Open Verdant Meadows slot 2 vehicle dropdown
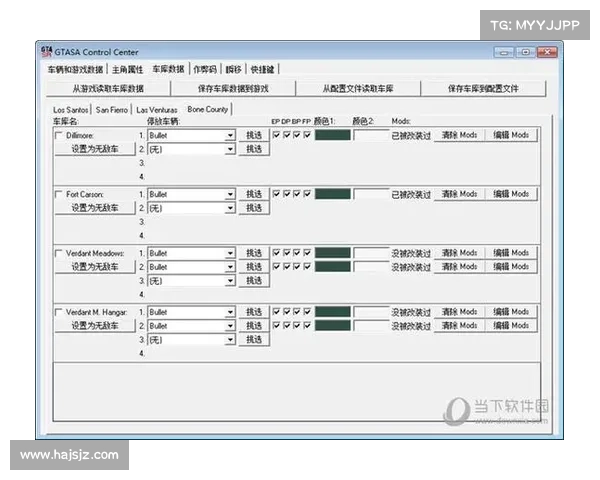The image size is (600, 480). pyautogui.click(x=230, y=267)
